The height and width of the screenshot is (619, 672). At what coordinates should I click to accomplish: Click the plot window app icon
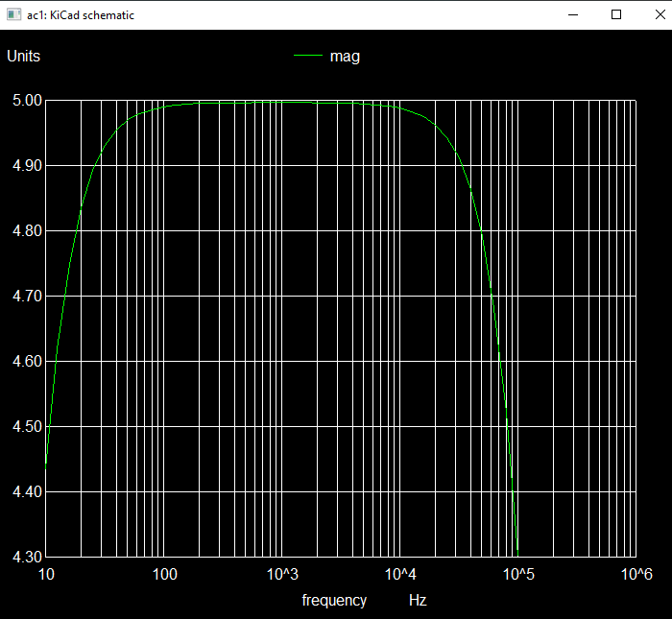tap(13, 14)
